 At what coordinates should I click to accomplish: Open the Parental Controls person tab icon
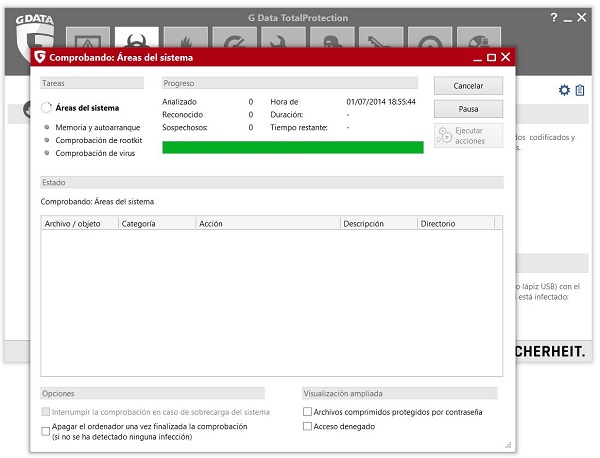[x=332, y=37]
